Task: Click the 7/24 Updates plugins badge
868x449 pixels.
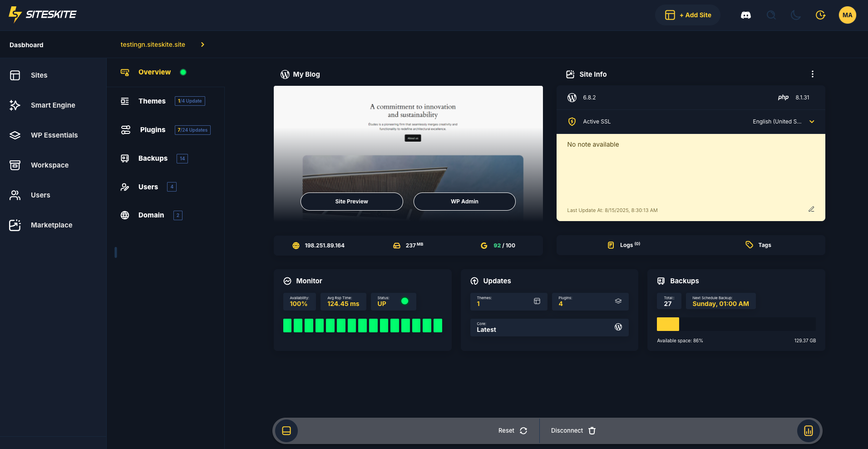Action: point(192,130)
